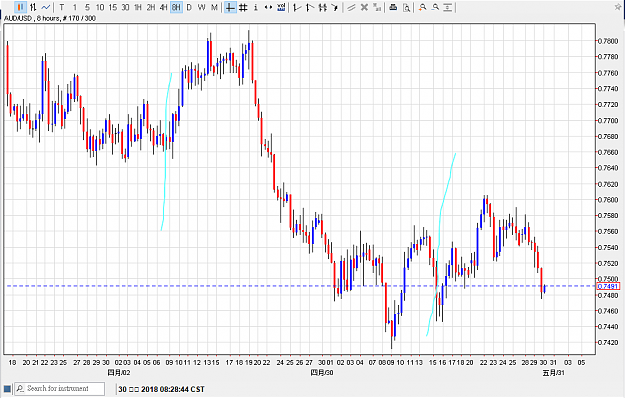Screen dimensions: 625x398
Task: Click the Search for instrument field
Action: pos(60,389)
